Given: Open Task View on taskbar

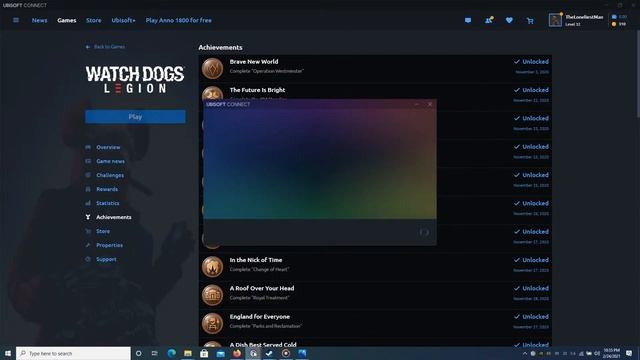Looking at the screenshot, I should 155,353.
